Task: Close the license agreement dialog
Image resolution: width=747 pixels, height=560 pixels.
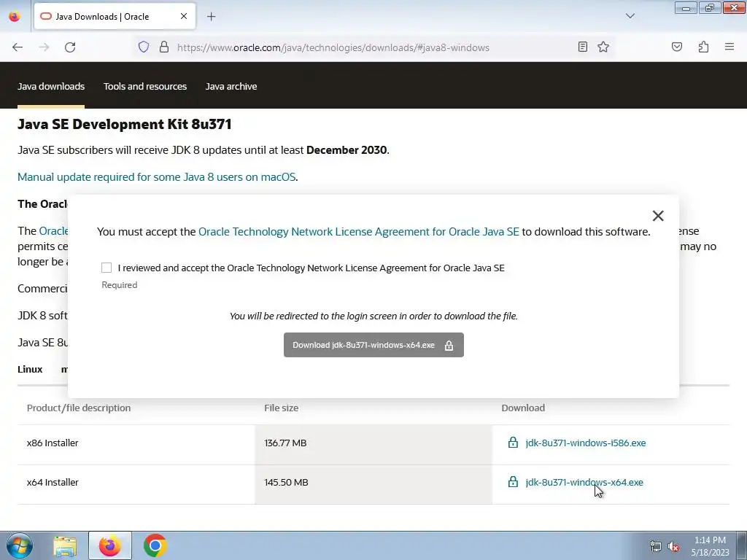Action: coord(658,216)
